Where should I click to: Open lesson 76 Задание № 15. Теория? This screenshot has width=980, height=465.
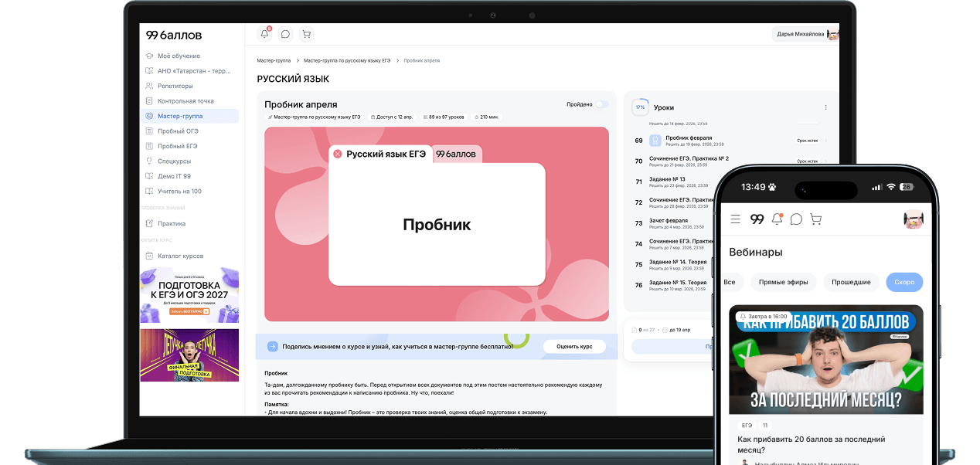677,285
